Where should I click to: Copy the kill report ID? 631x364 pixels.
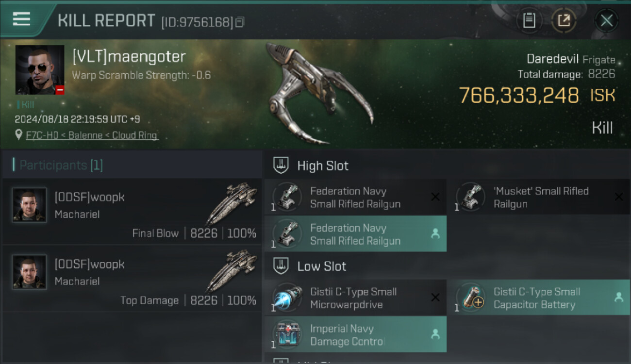(240, 22)
